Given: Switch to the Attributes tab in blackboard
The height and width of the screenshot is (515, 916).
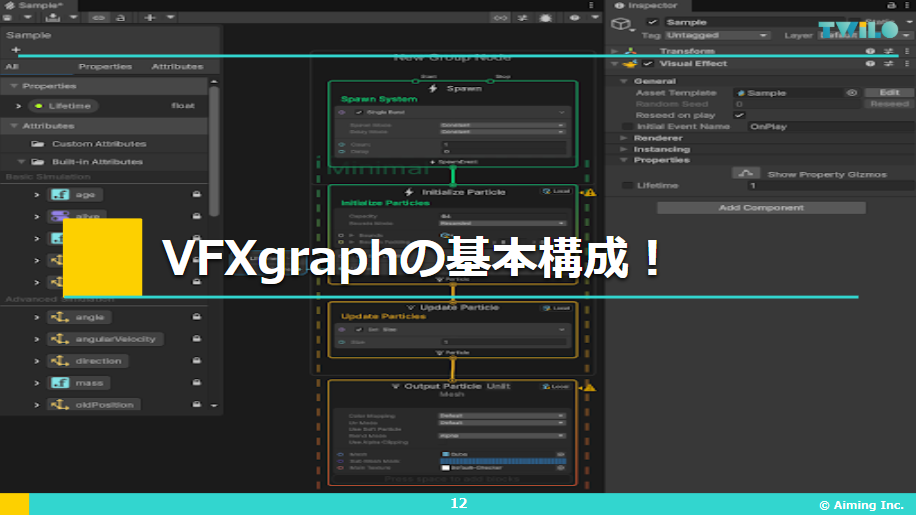Looking at the screenshot, I should pyautogui.click(x=177, y=66).
